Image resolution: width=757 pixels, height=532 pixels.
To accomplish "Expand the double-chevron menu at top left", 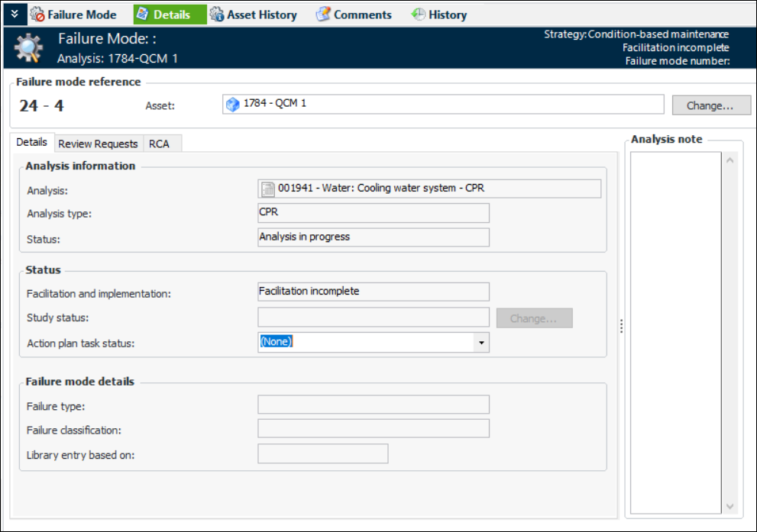I will [x=14, y=14].
